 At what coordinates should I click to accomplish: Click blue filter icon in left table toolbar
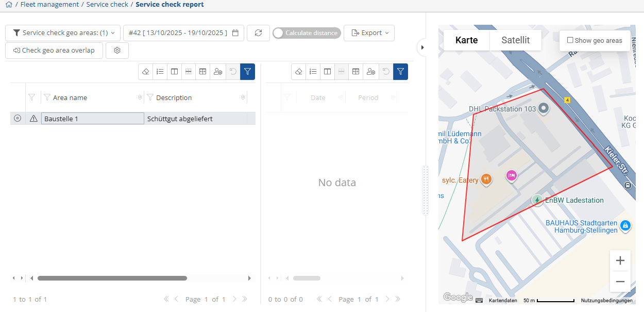247,72
